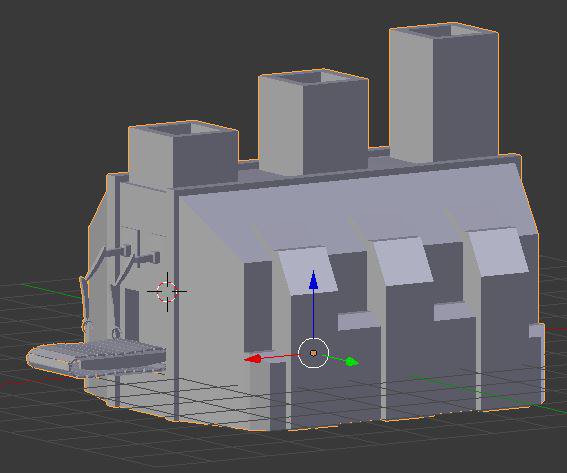Viewport: 567px width, 473px height.
Task: Select the middle chimney tower
Action: coord(314,121)
